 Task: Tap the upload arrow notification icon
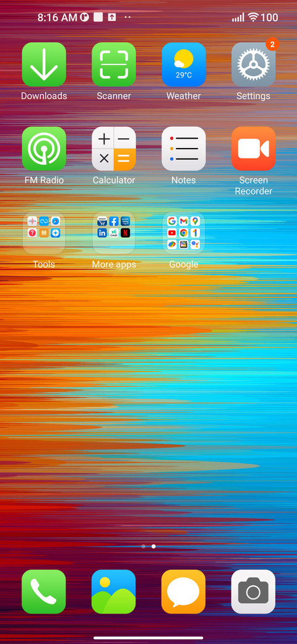coord(112,17)
